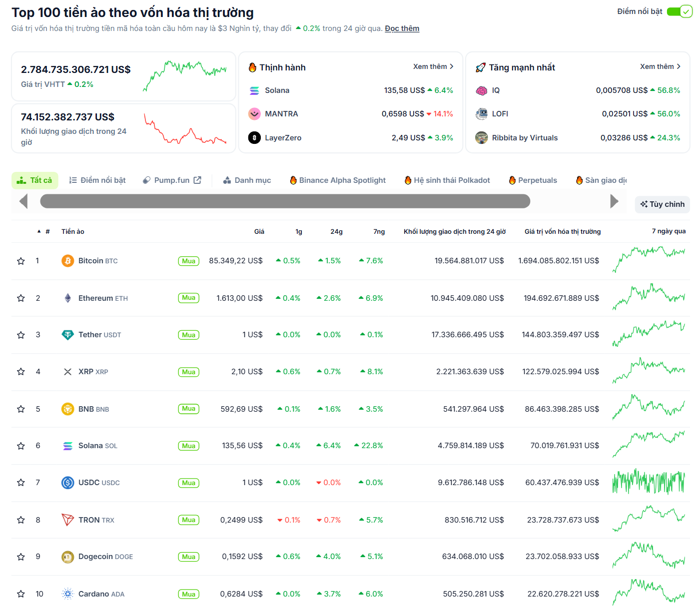Click the Solana logo in trending card
The height and width of the screenshot is (612, 700).
click(254, 90)
